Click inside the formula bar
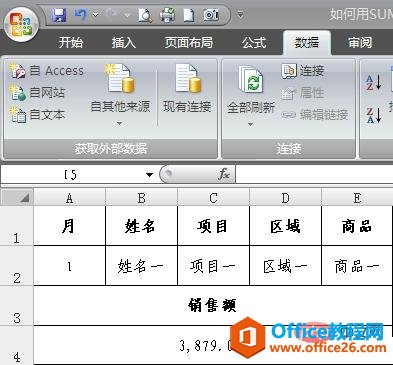Screen dimensions: 393x365 [x=314, y=174]
